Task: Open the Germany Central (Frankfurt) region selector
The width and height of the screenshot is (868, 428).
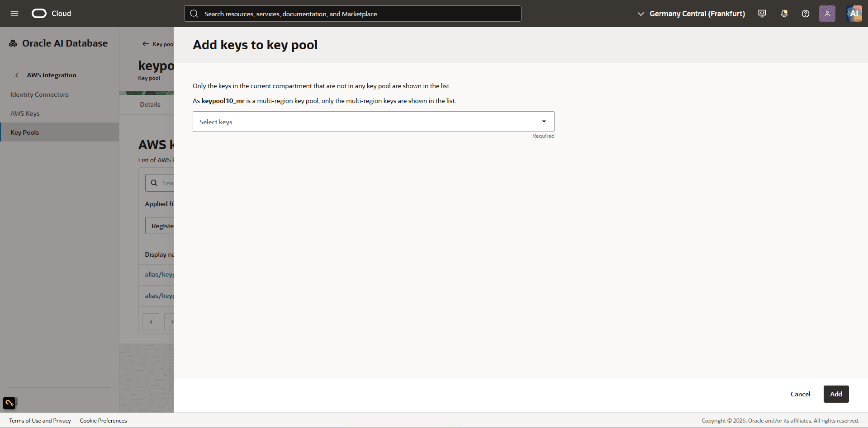Action: pyautogui.click(x=691, y=14)
